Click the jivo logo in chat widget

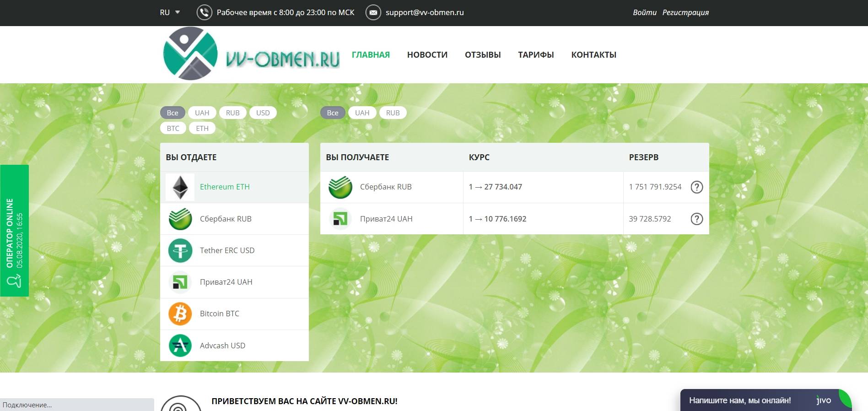point(824,400)
